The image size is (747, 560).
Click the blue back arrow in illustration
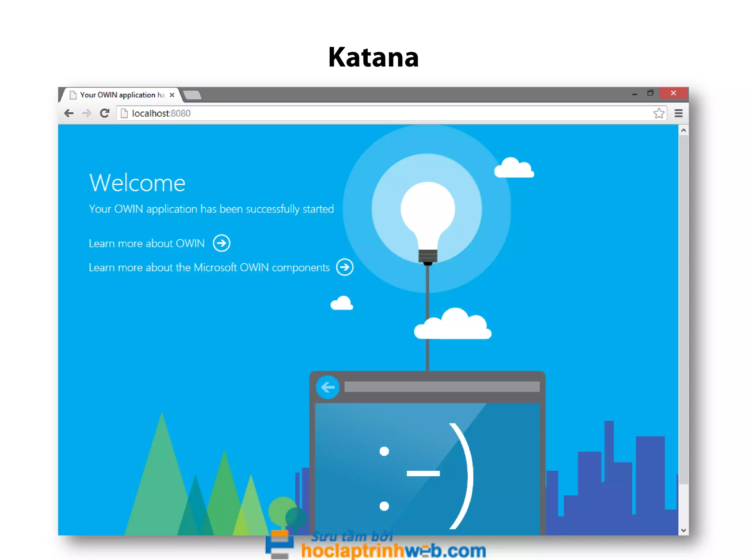pos(328,387)
